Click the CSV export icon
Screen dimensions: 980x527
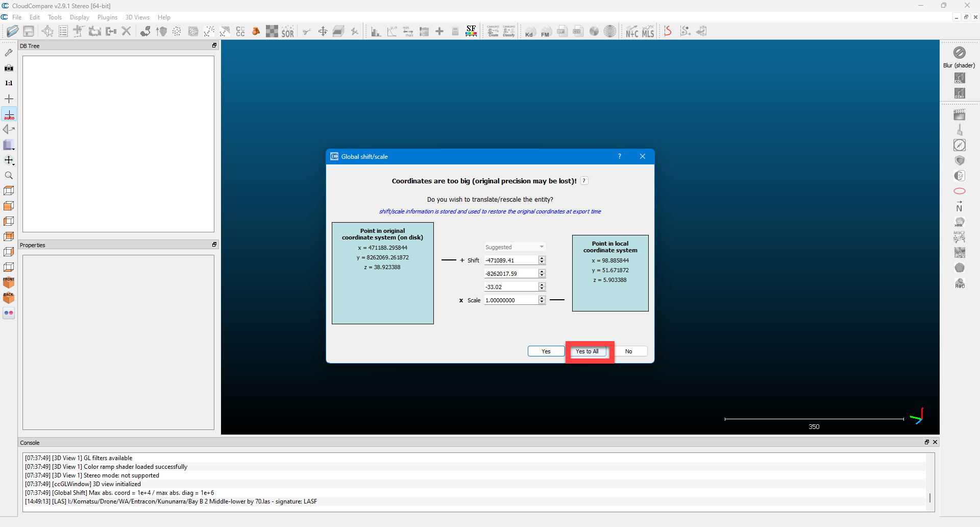[578, 31]
